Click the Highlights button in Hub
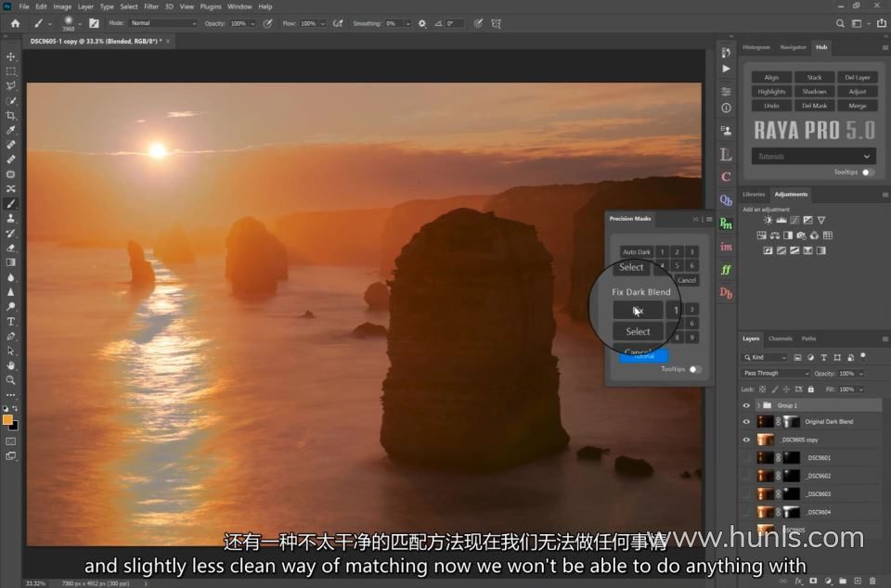Image resolution: width=891 pixels, height=588 pixels. [x=771, y=92]
